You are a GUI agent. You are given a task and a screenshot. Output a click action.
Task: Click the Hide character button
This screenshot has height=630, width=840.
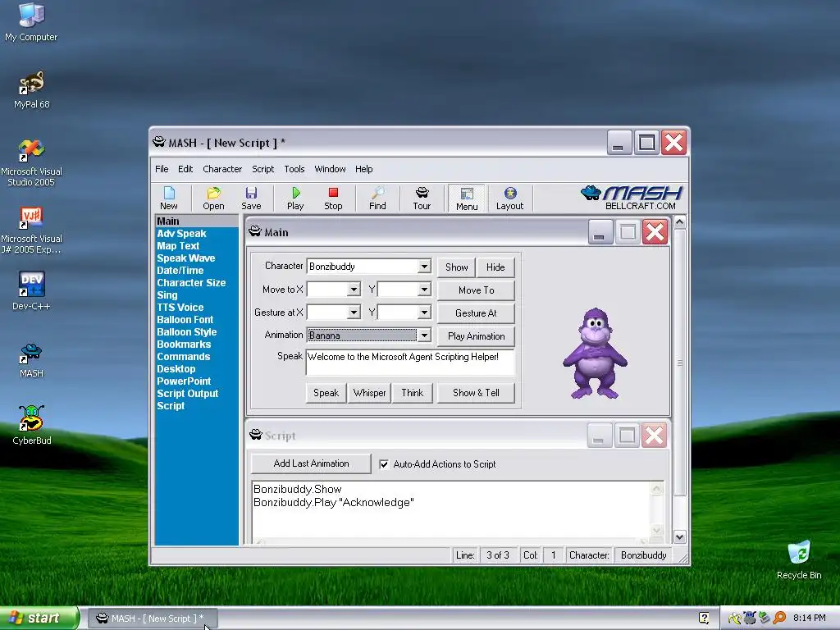click(x=495, y=267)
